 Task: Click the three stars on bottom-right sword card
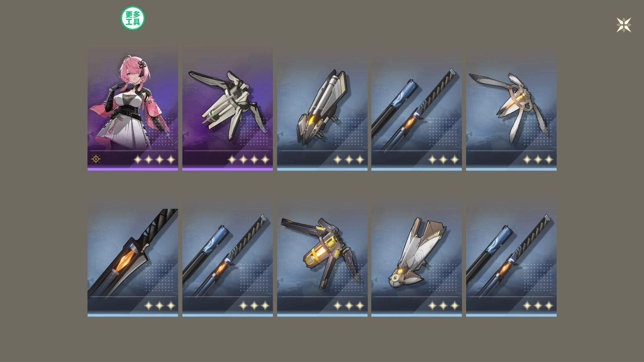[x=538, y=306]
